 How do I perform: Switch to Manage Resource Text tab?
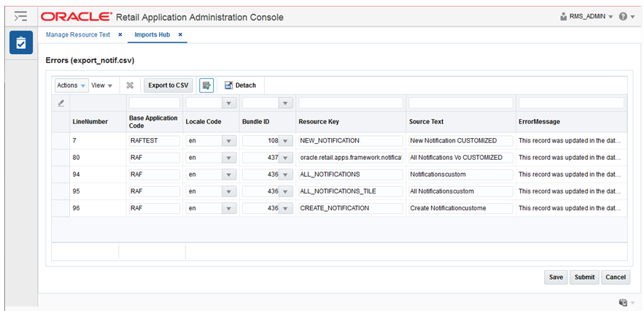78,35
